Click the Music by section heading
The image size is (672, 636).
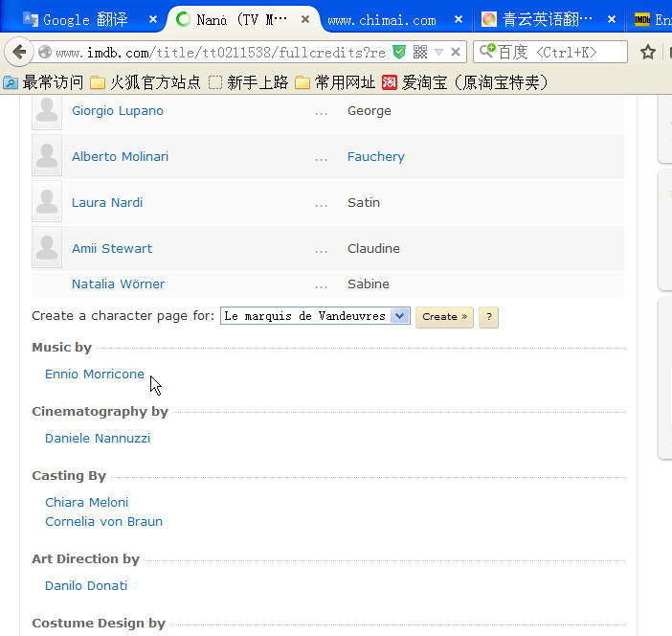click(x=61, y=348)
